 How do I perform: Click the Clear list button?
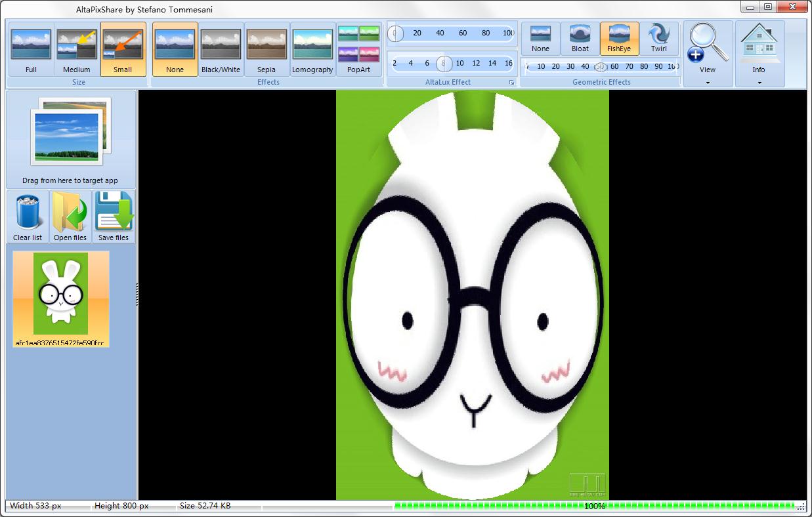click(x=28, y=217)
